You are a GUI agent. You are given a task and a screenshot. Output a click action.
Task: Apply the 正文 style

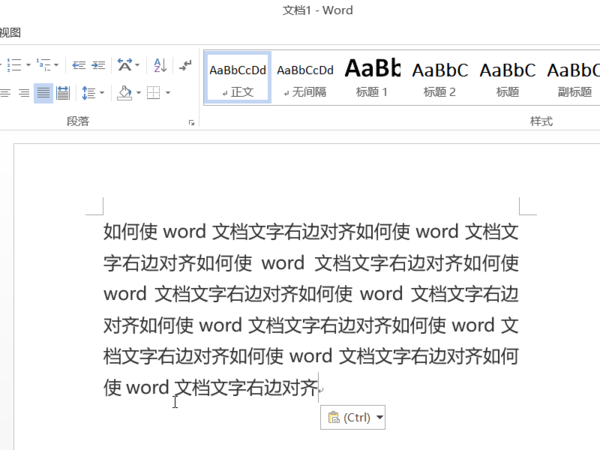[238, 78]
